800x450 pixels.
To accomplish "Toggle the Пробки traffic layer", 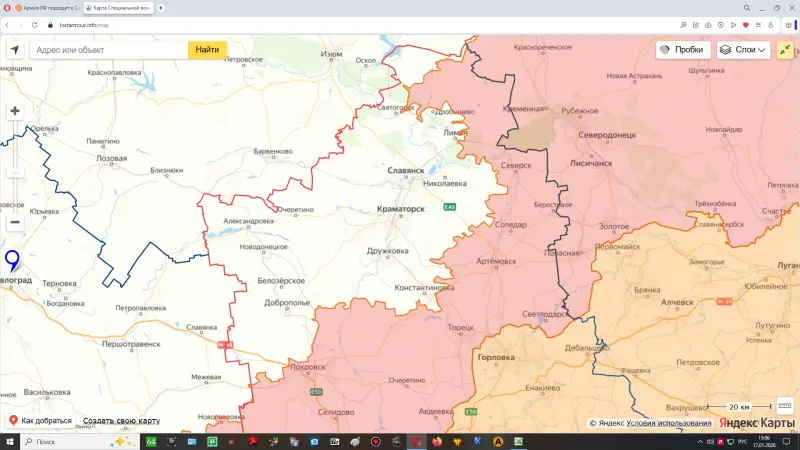I will coord(681,49).
